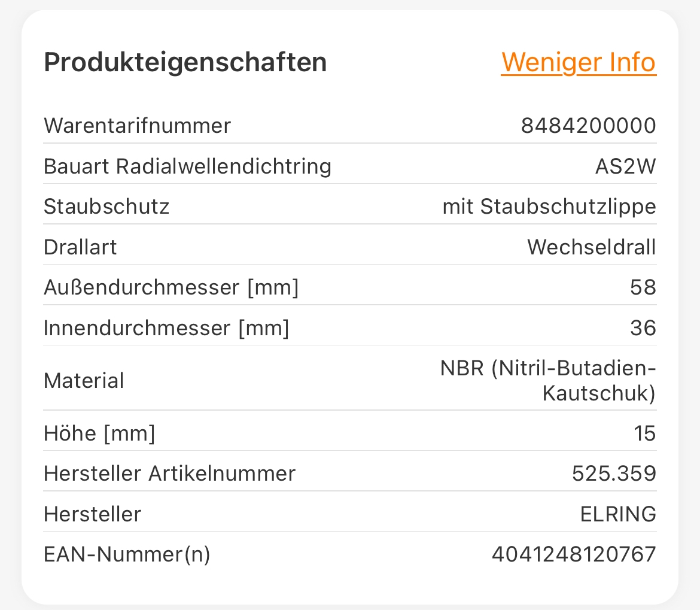
Task: Click the Material row label
Action: click(84, 381)
